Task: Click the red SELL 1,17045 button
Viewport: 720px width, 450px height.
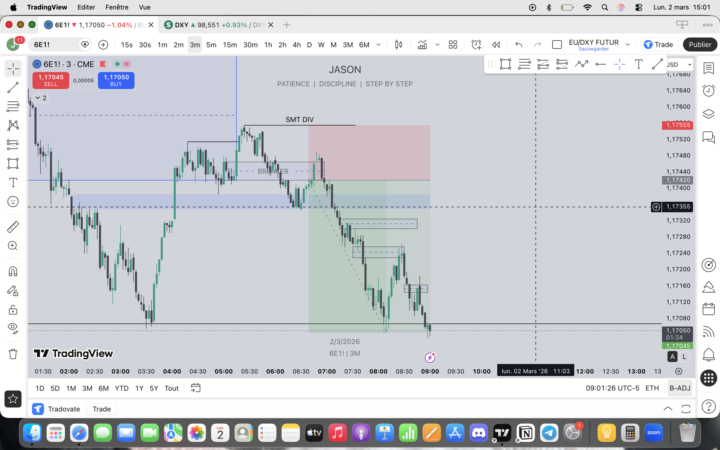Action: click(51, 80)
